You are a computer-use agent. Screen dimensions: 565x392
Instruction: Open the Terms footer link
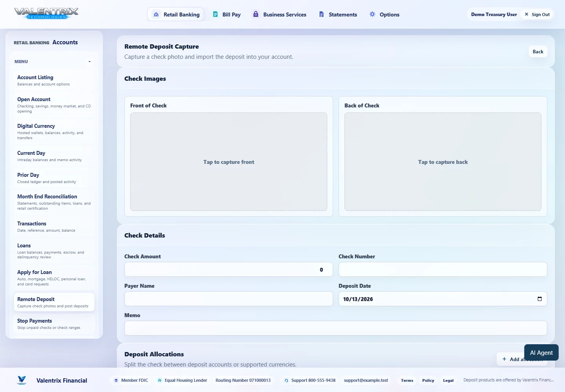tap(407, 380)
